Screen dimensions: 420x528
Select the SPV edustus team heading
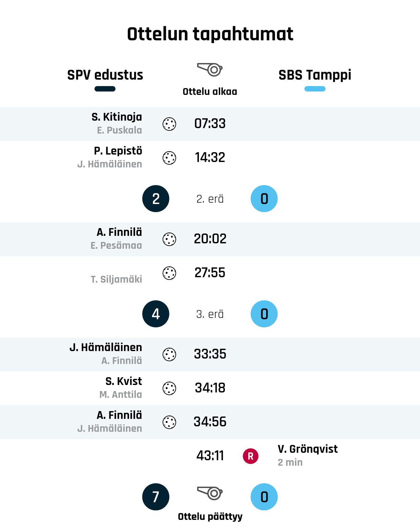[x=105, y=75]
